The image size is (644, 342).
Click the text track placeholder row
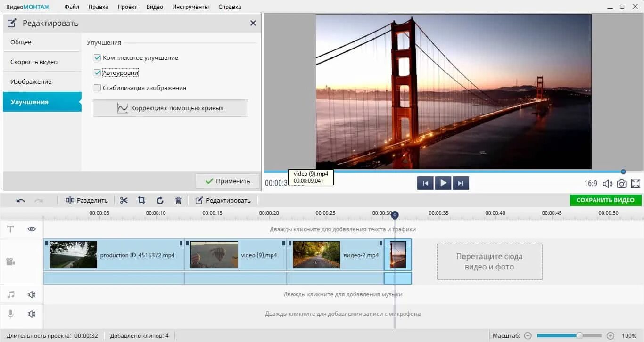click(x=343, y=229)
